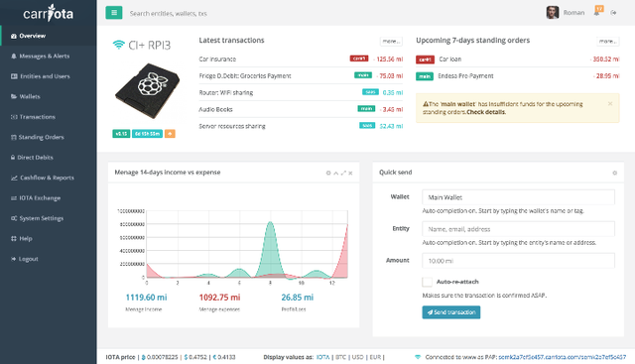Display values as EUR

375,357
